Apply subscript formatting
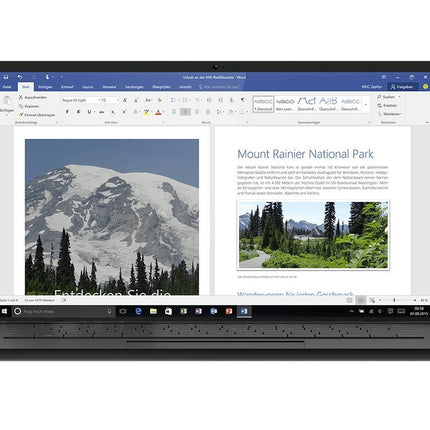Screen dimensions: 430x430 click(113, 112)
